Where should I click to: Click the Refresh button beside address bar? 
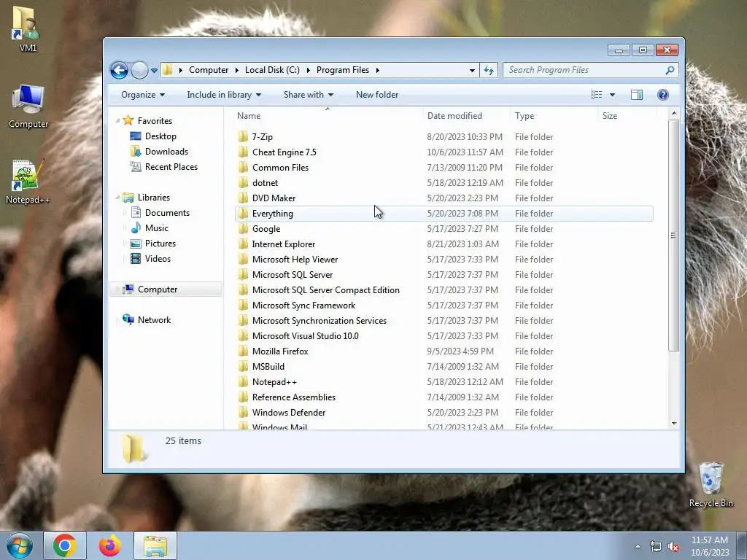pos(489,71)
